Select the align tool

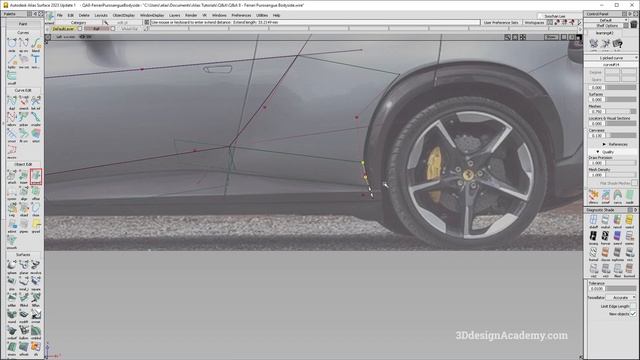tap(24, 192)
